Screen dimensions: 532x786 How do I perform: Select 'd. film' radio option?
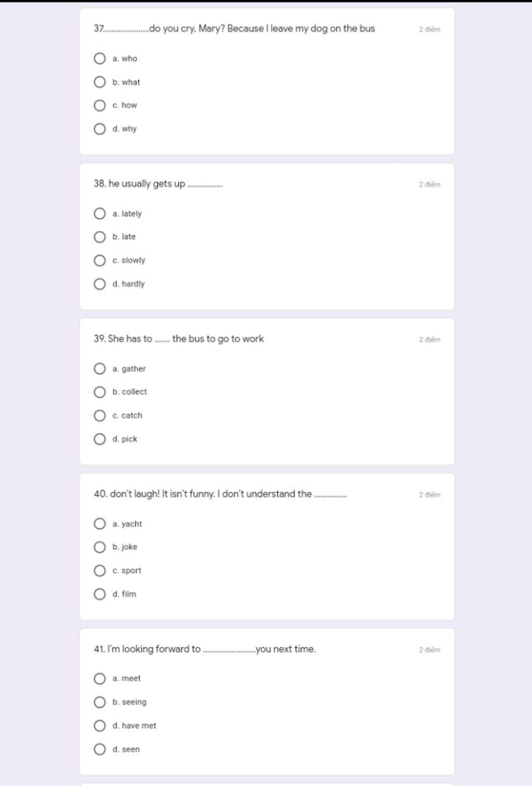click(100, 594)
